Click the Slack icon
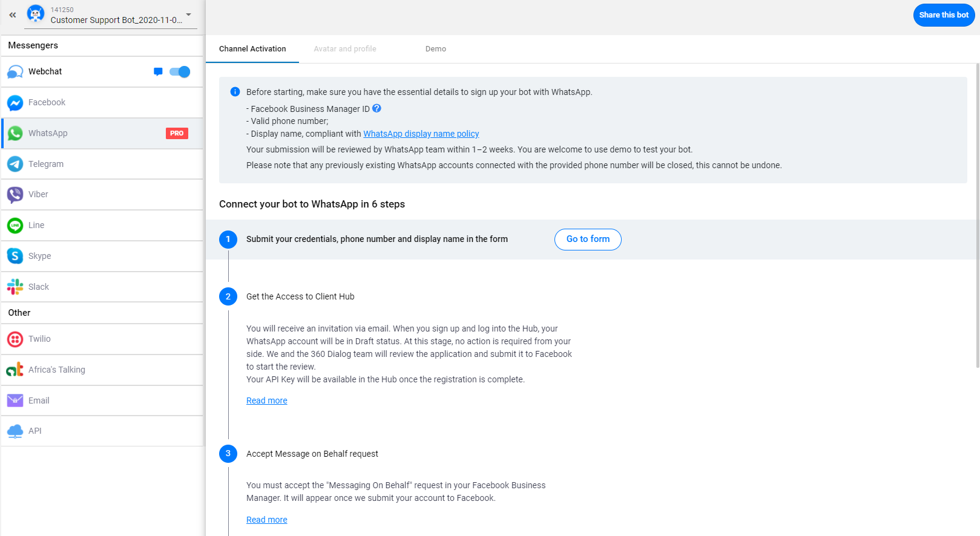 tap(15, 287)
